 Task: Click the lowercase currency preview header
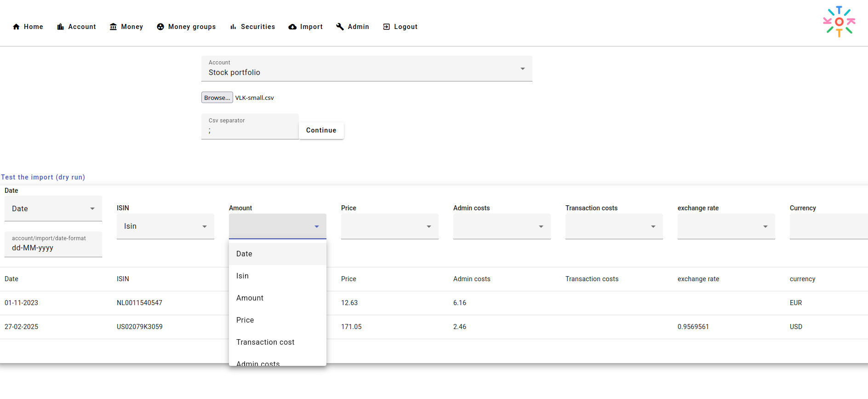[802, 279]
